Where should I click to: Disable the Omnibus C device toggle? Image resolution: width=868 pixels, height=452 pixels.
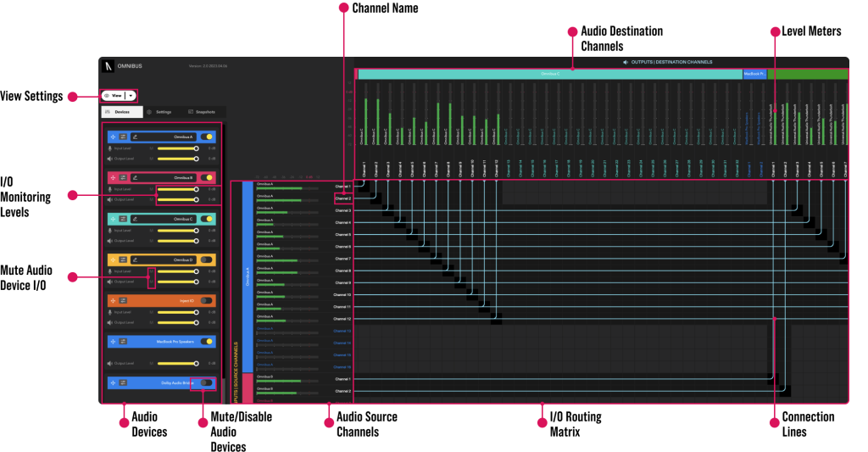207,219
